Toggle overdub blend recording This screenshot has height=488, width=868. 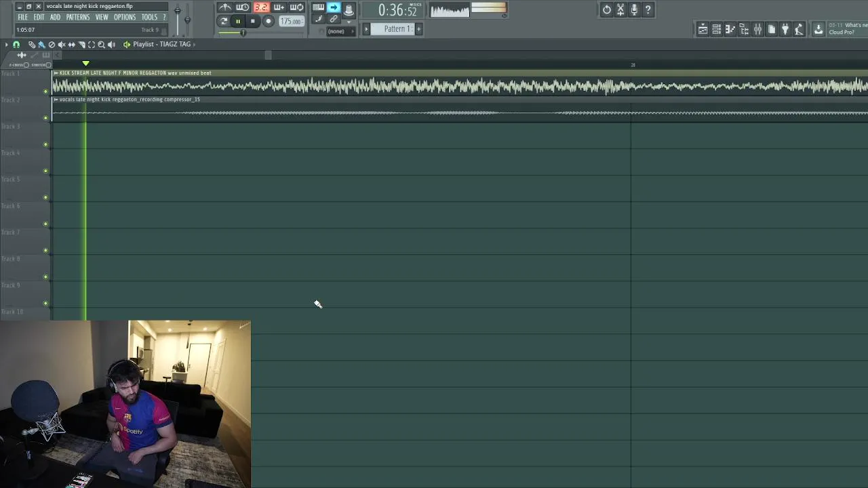click(x=279, y=7)
